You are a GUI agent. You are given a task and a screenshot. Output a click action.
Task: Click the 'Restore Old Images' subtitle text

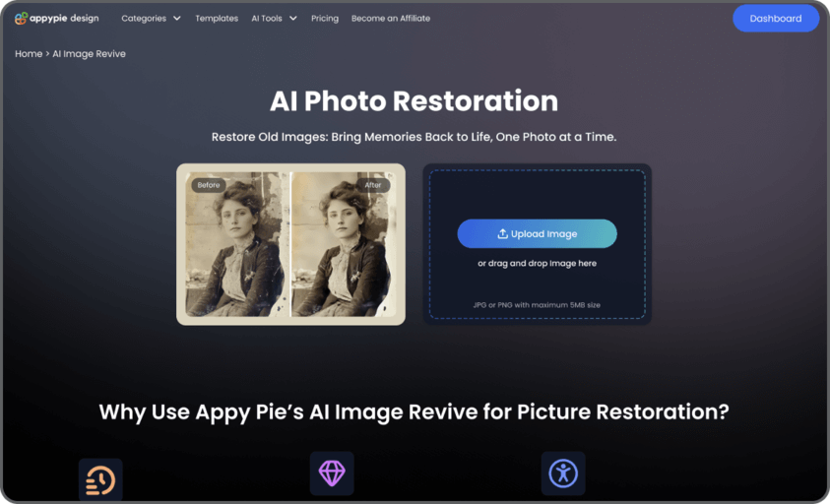click(x=414, y=137)
